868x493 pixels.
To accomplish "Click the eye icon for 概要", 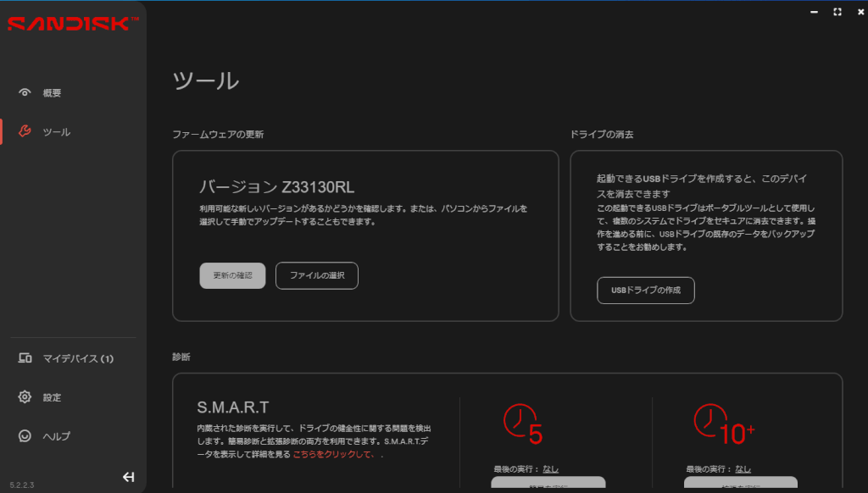I will [x=25, y=93].
